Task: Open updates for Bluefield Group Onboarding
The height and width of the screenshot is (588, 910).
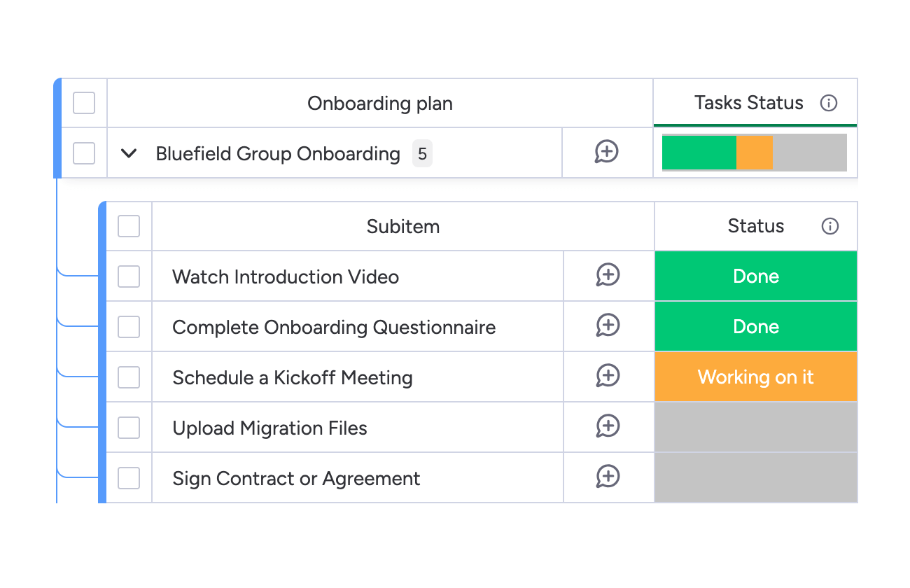Action: [x=607, y=152]
